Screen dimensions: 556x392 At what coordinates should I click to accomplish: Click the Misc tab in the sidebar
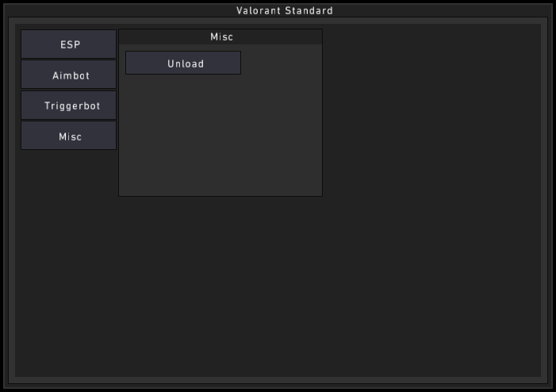(69, 136)
